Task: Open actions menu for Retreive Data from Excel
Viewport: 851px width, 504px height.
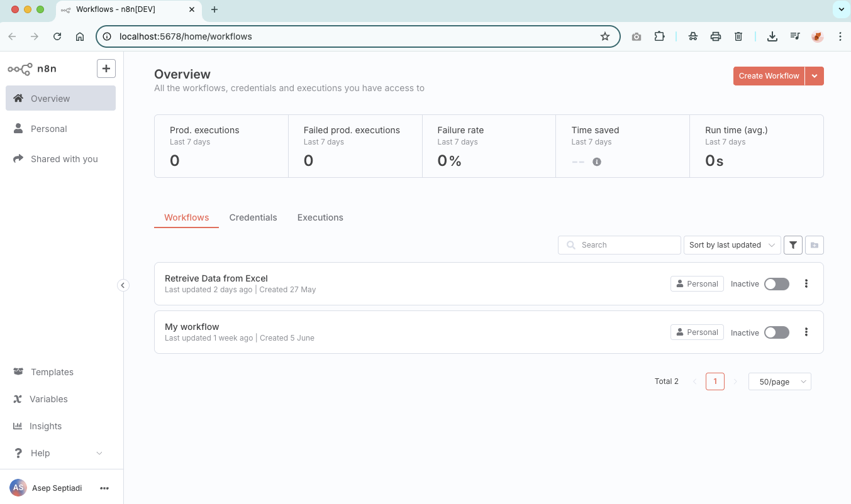Action: point(806,283)
